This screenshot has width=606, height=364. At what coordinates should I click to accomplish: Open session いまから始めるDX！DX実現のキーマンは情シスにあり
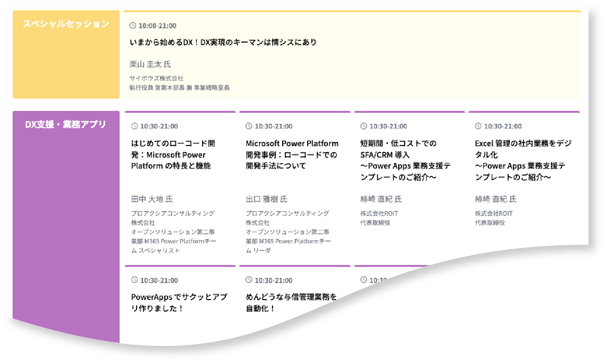click(223, 42)
